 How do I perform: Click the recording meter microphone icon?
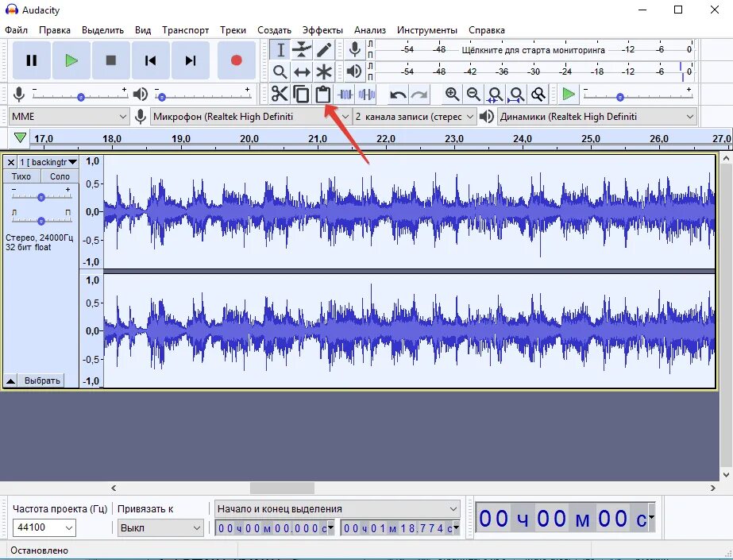pyautogui.click(x=355, y=49)
